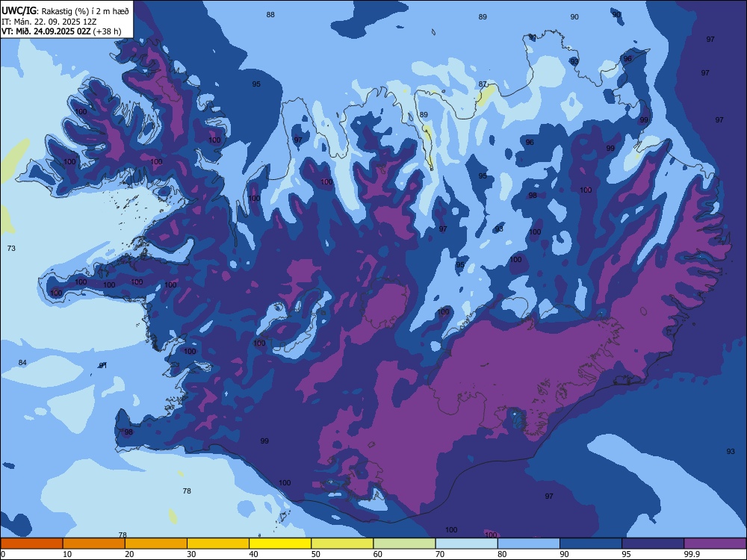Select the sky blue 80–90 legend swatch

click(529, 544)
